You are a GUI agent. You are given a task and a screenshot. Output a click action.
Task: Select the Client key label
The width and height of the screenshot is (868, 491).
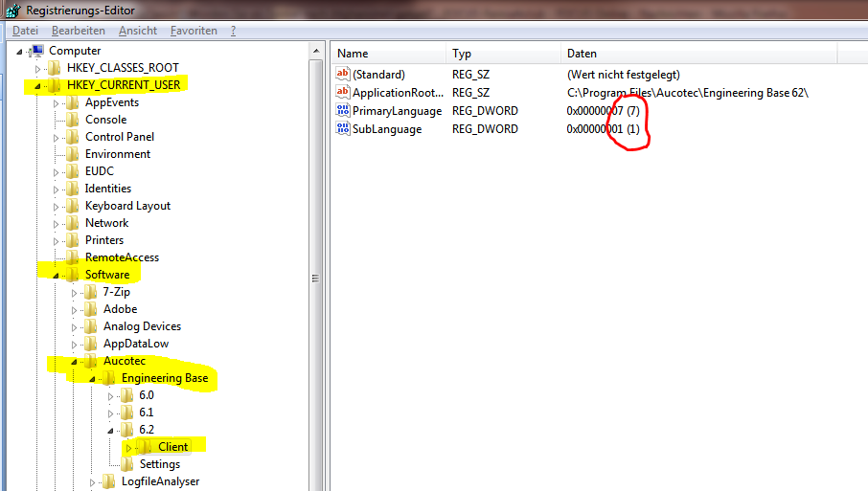172,447
